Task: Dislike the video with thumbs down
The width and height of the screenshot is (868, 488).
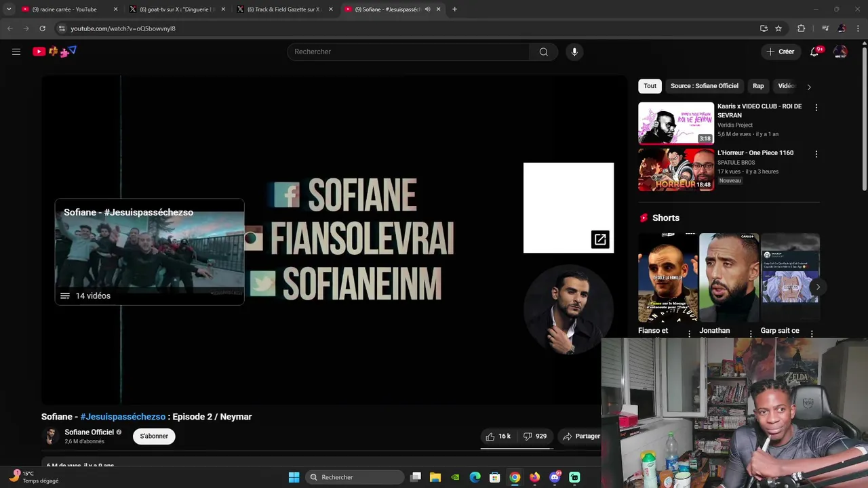Action: click(x=535, y=436)
